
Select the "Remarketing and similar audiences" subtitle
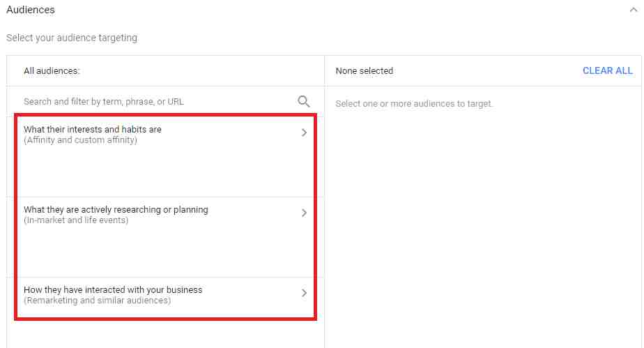(97, 301)
